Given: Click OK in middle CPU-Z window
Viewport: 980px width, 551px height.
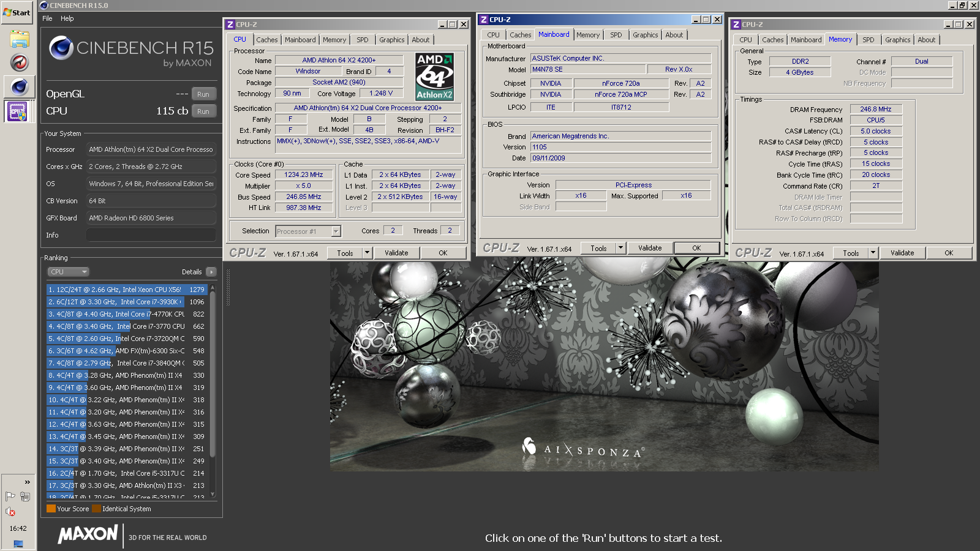Looking at the screenshot, I should tap(696, 248).
